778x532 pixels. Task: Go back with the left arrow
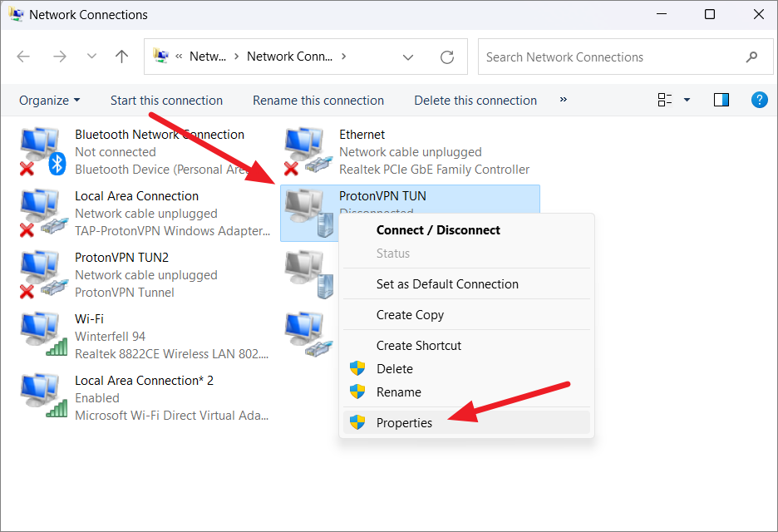click(23, 57)
